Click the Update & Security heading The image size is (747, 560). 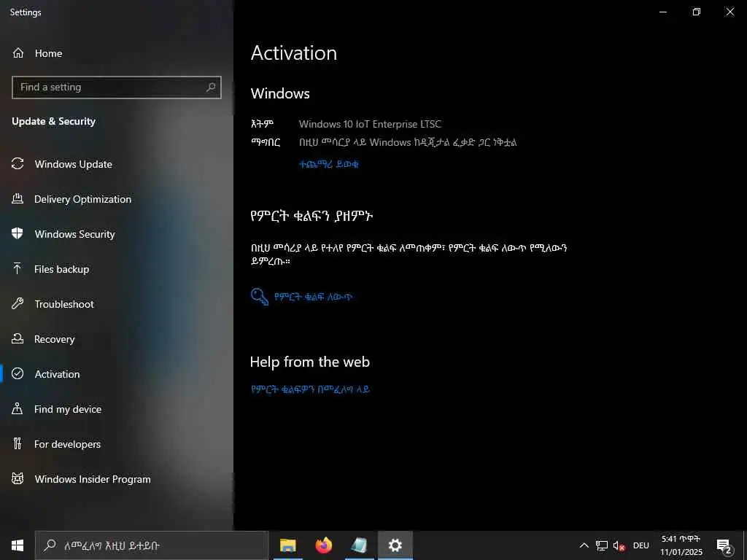(53, 121)
